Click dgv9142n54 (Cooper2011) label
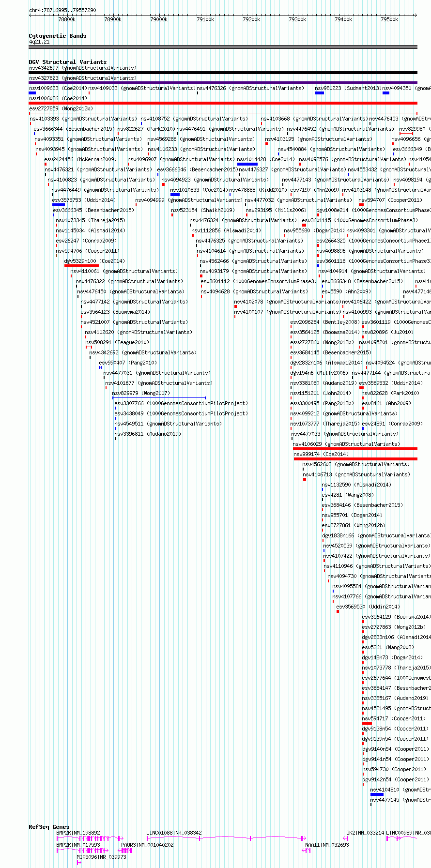Image resolution: width=431 pixels, height=868 pixels. point(396,779)
